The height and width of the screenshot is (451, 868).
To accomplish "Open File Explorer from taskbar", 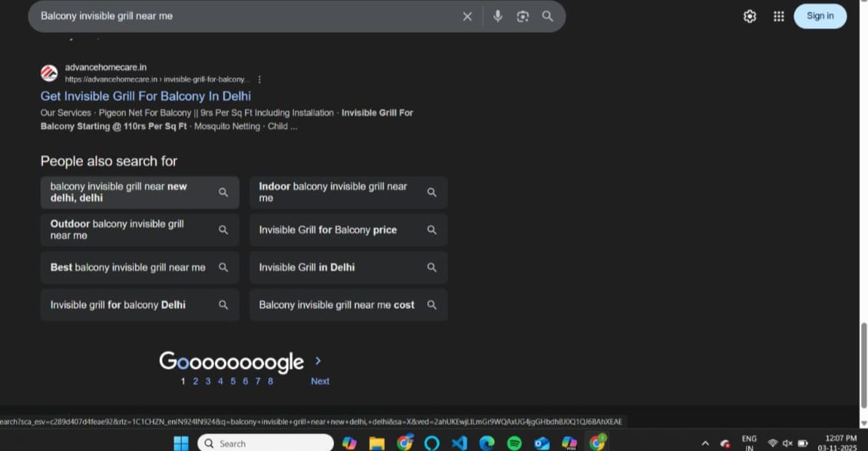I will coord(376,443).
